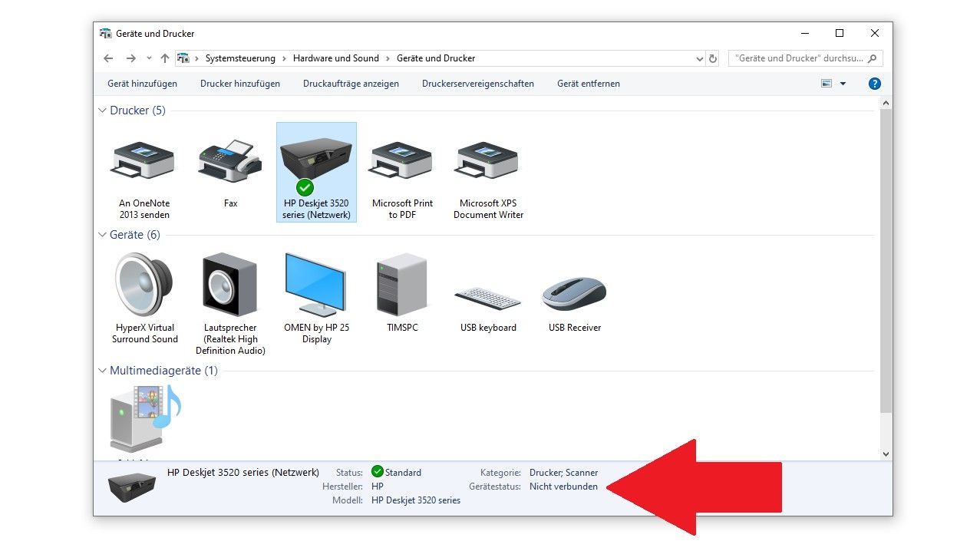Click the Drucker; Scanner category value

tap(563, 473)
